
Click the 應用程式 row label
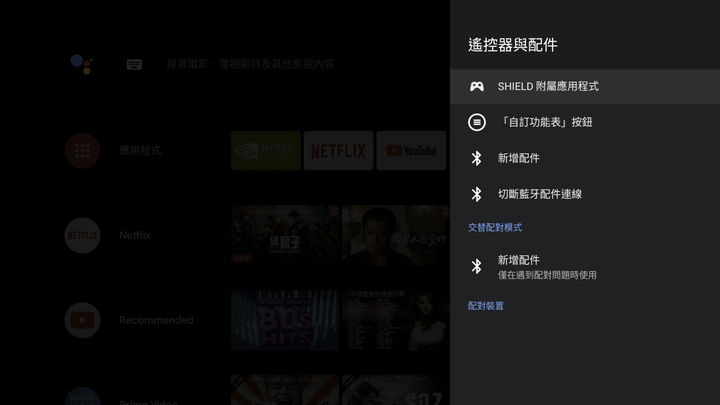point(140,151)
